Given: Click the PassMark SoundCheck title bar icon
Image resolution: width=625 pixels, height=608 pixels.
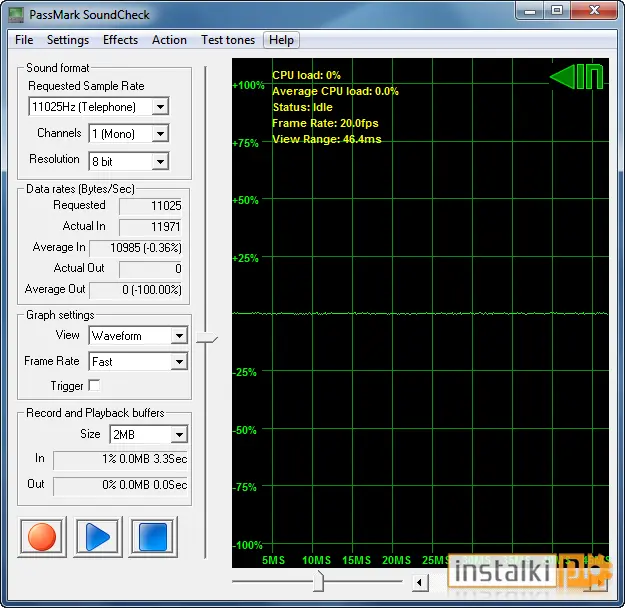Looking at the screenshot, I should point(16,15).
